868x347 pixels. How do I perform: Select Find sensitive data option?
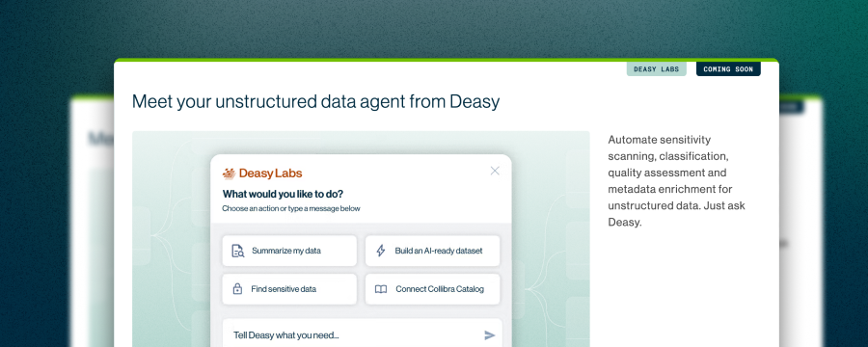tap(289, 289)
